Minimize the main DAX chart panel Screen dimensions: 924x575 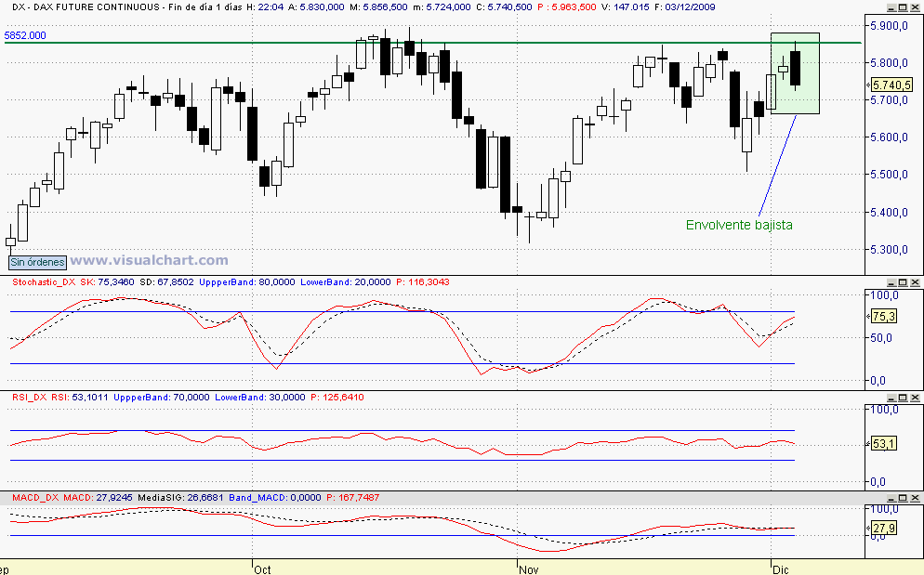coord(890,7)
